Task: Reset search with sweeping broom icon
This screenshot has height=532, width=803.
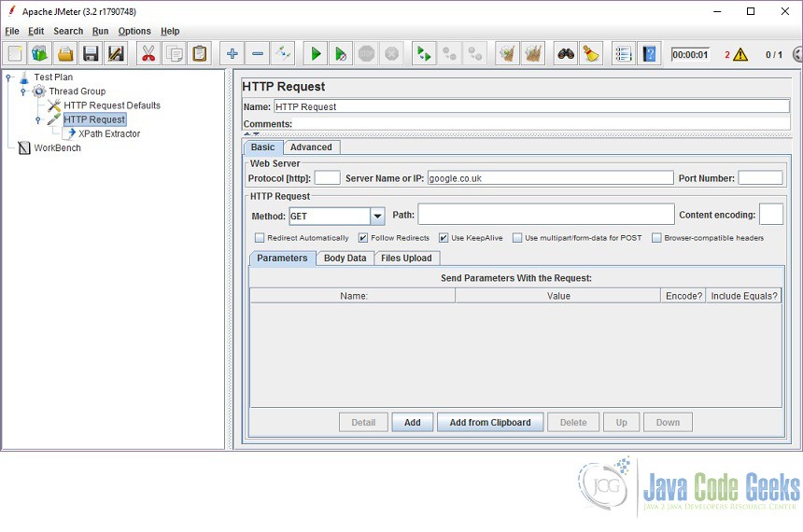Action: coord(591,53)
